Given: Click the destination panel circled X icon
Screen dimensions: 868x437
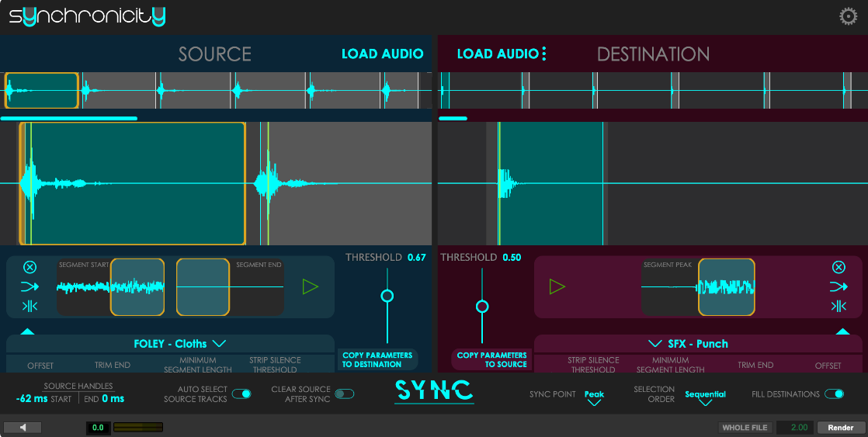Looking at the screenshot, I should click(x=838, y=267).
